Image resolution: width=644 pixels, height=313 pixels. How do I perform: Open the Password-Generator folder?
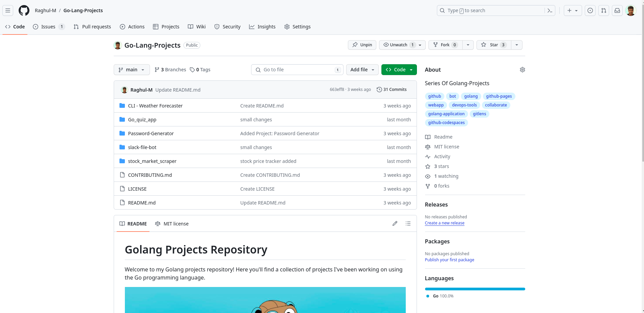tap(151, 134)
